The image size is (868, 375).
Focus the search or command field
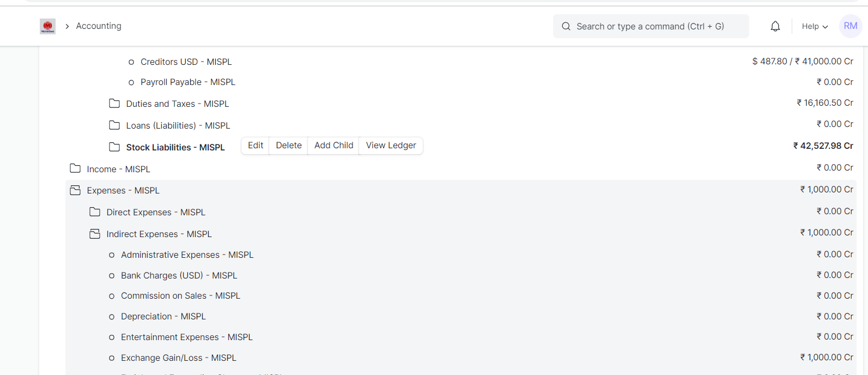point(651,26)
